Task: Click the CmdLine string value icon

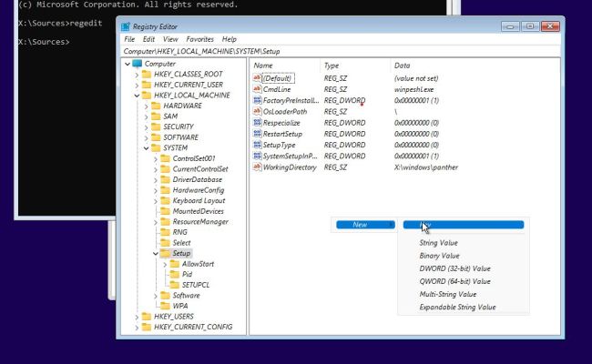Action: (257, 89)
